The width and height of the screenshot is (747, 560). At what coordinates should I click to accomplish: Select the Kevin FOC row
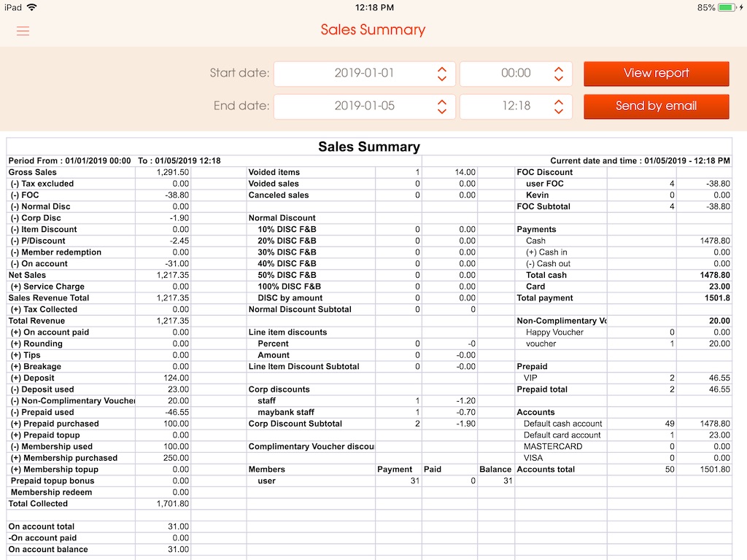(623, 195)
